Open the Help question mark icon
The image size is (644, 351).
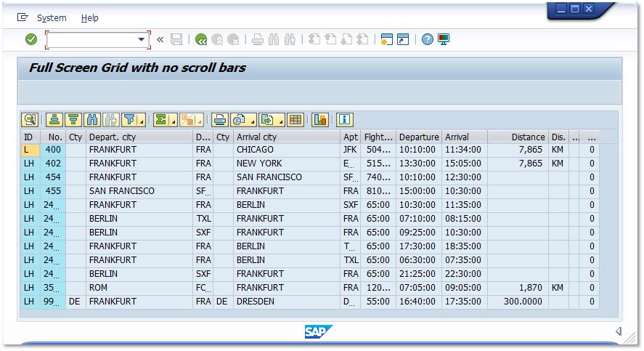[428, 39]
